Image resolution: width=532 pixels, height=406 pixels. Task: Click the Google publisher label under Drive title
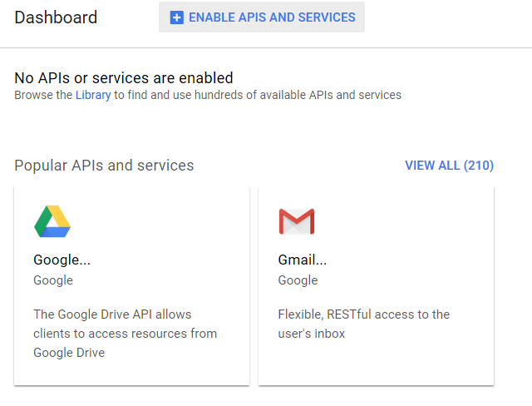tap(53, 280)
